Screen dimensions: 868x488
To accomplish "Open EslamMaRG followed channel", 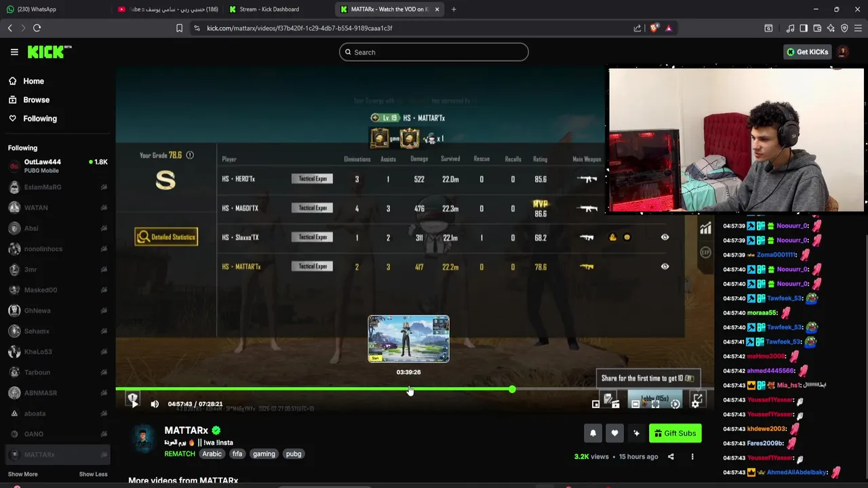I will (58, 187).
